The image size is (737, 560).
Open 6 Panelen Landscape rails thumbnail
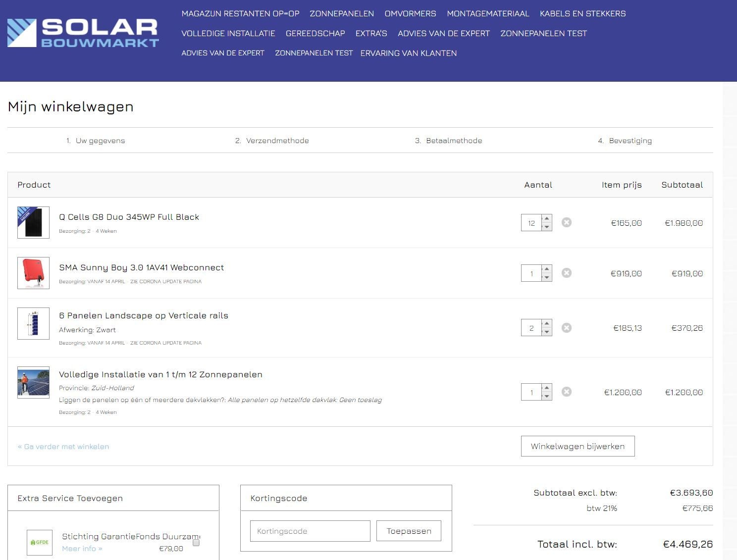33,323
